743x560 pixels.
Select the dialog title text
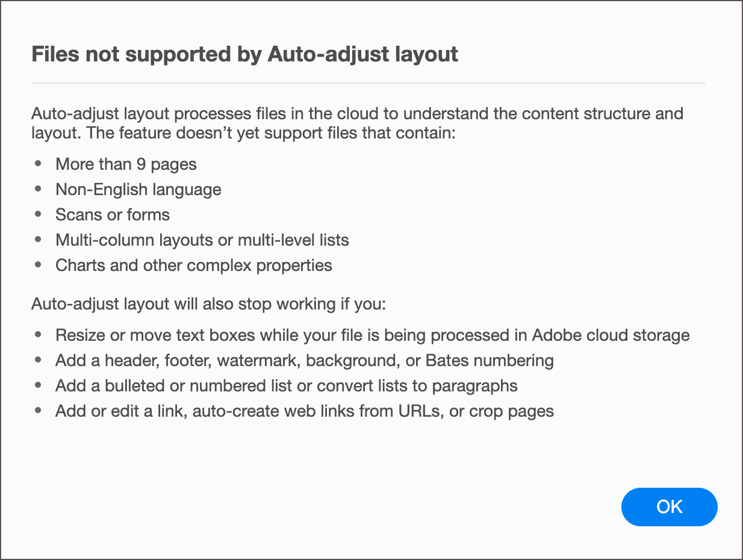point(244,54)
